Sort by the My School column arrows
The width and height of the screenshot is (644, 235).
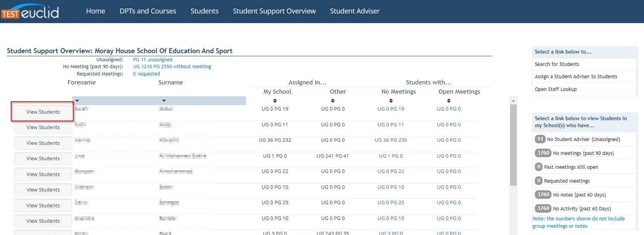pos(275,101)
